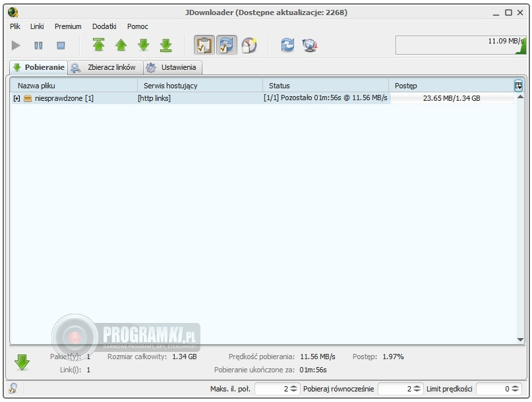
Task: Click the 11.09 MB/s speed graph
Action: (x=461, y=45)
